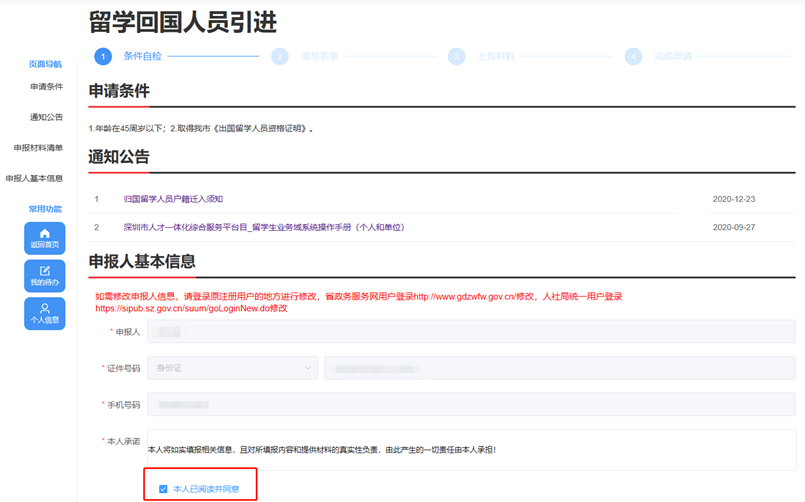
Task: Open 个人信息 profile icon button
Action: [x=44, y=313]
